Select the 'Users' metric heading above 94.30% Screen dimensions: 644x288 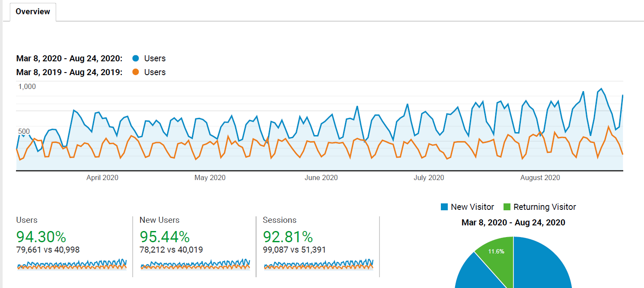[27, 220]
